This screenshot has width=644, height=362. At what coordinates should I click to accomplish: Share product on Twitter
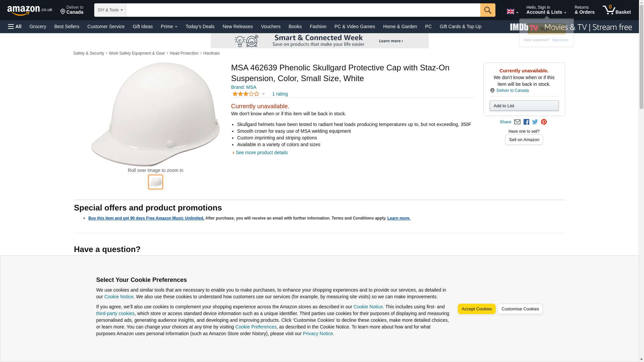[x=535, y=122]
